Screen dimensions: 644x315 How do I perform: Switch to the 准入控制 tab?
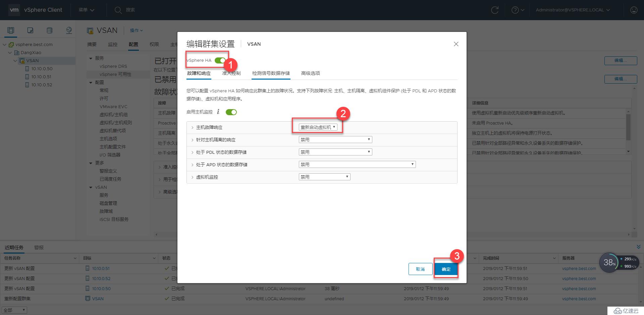pos(231,73)
